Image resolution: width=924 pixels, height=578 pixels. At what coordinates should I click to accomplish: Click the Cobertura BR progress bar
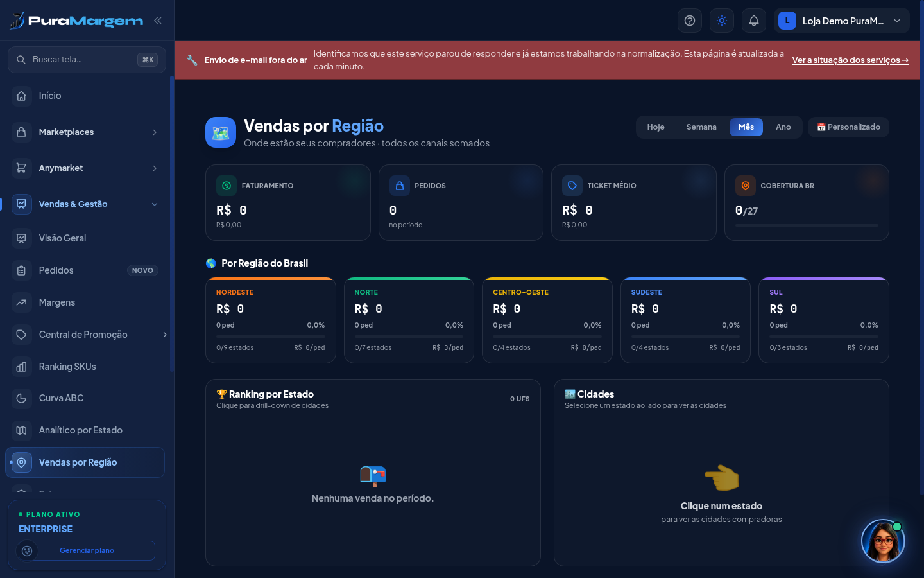tap(807, 225)
